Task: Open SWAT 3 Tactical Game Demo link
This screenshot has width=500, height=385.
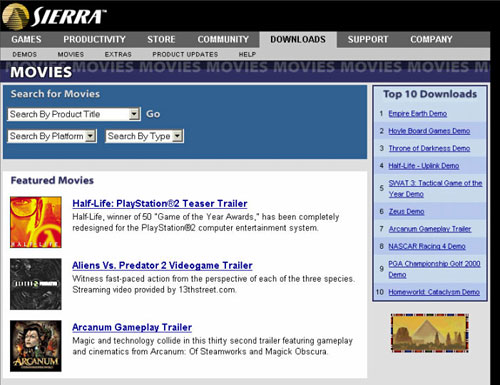Action: coord(435,188)
